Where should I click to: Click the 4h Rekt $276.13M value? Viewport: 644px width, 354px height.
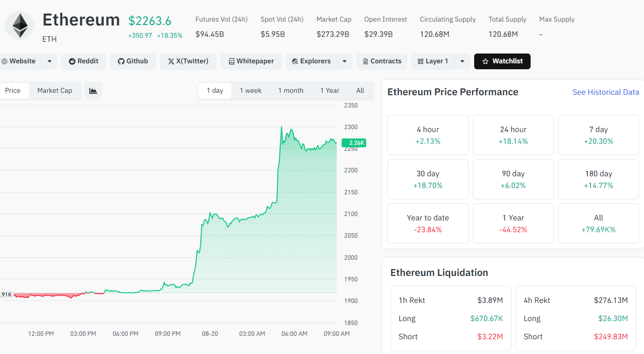(x=611, y=300)
